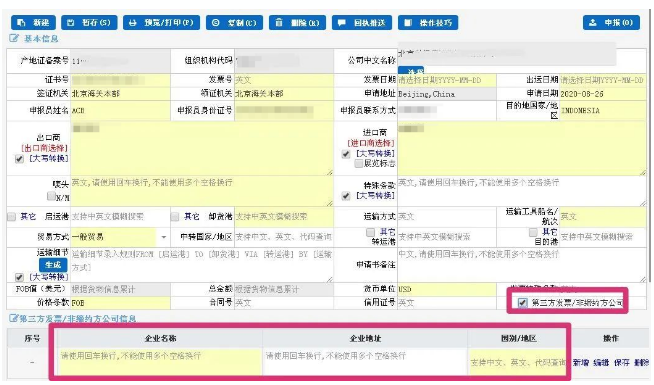This screenshot has height=385, width=654.
Task: Toggle the 进口商 大写转换 checkbox
Action: (x=346, y=154)
